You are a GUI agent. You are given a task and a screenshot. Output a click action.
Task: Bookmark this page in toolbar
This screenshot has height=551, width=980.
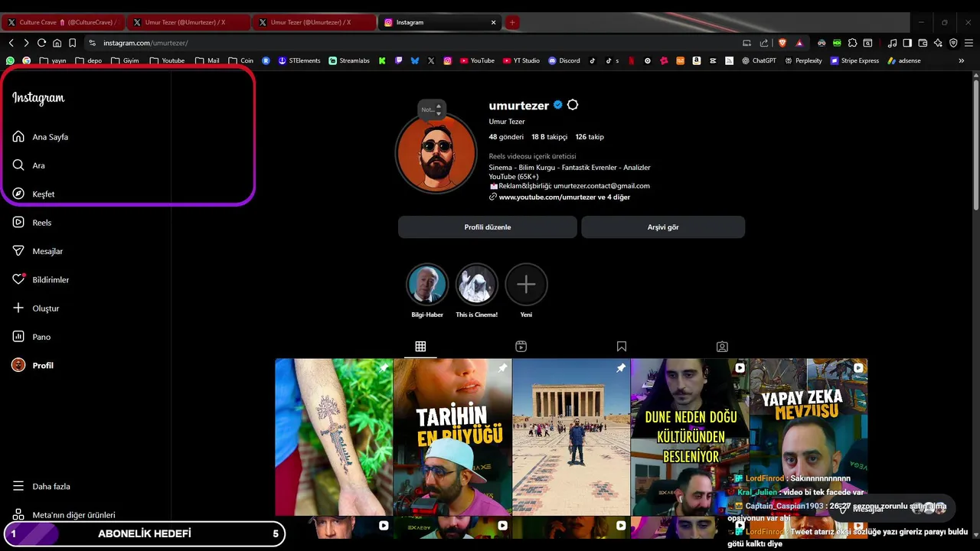click(x=72, y=43)
